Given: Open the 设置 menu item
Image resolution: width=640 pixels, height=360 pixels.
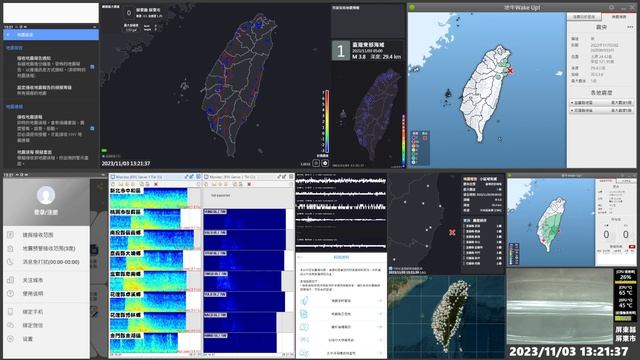Looking at the screenshot, I should 47,339.
